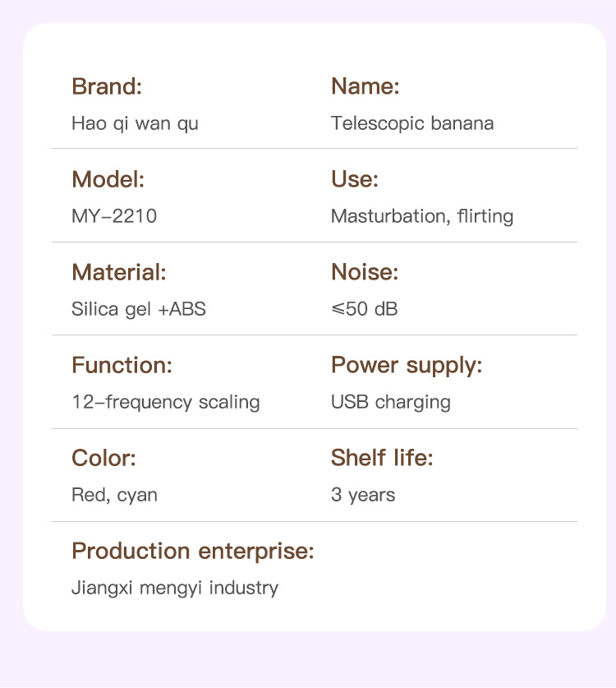616x688 pixels.
Task: Click the Noise heading label
Action: [364, 272]
